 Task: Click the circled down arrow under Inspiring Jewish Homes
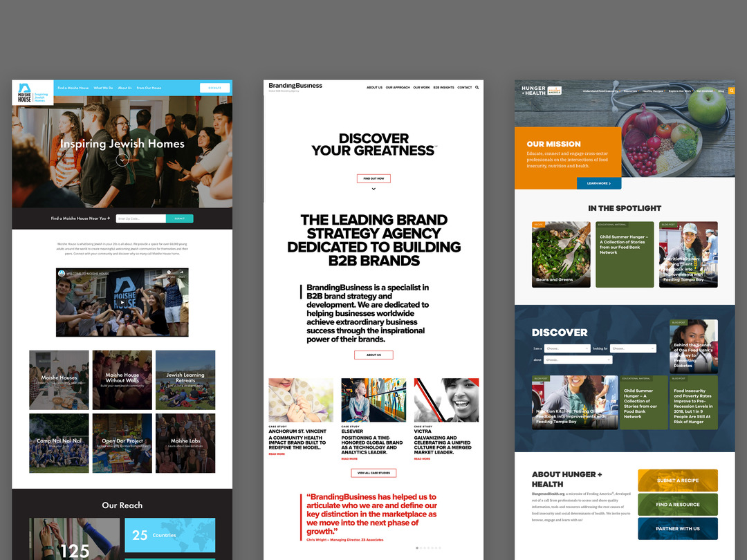pyautogui.click(x=122, y=160)
